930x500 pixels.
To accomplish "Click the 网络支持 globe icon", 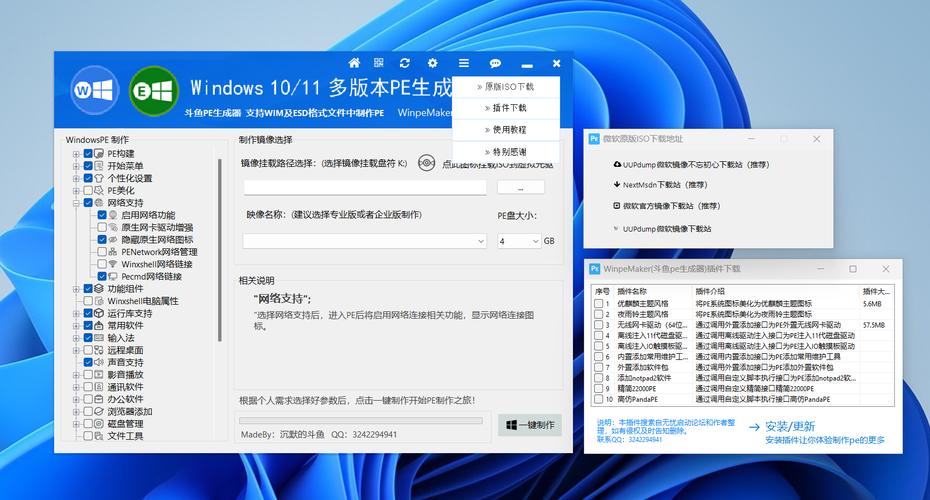I will pyautogui.click(x=98, y=203).
